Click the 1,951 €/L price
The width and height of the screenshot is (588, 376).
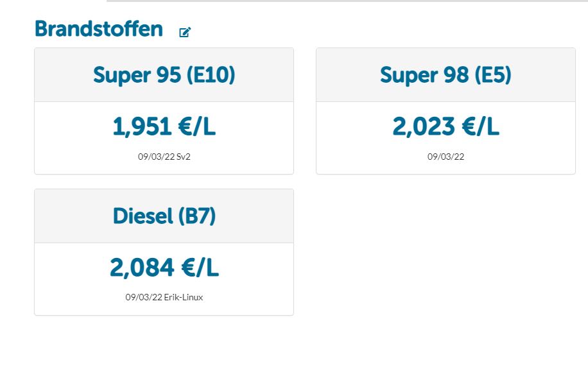coord(164,126)
